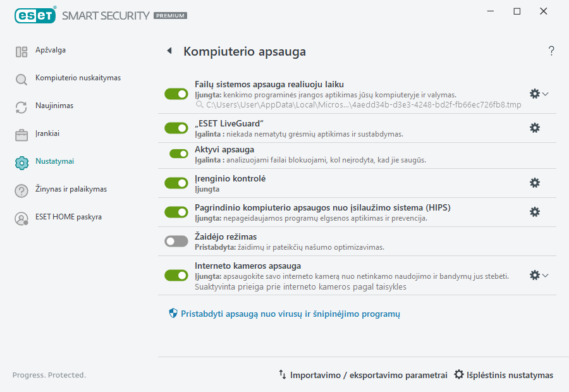The width and height of the screenshot is (569, 392).
Task: Select the Kompiuterio nuskaitymas scan icon
Action: pyautogui.click(x=21, y=78)
